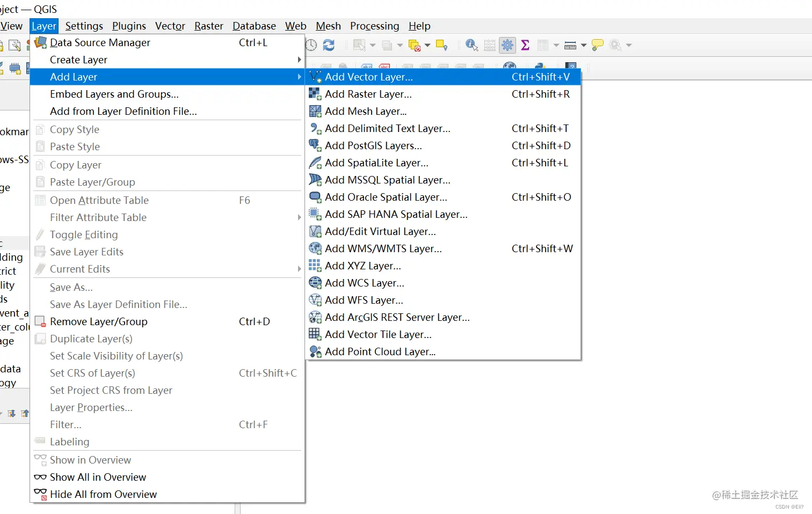Open the Select Features dropdown arrow
The image size is (812, 514).
pos(373,46)
